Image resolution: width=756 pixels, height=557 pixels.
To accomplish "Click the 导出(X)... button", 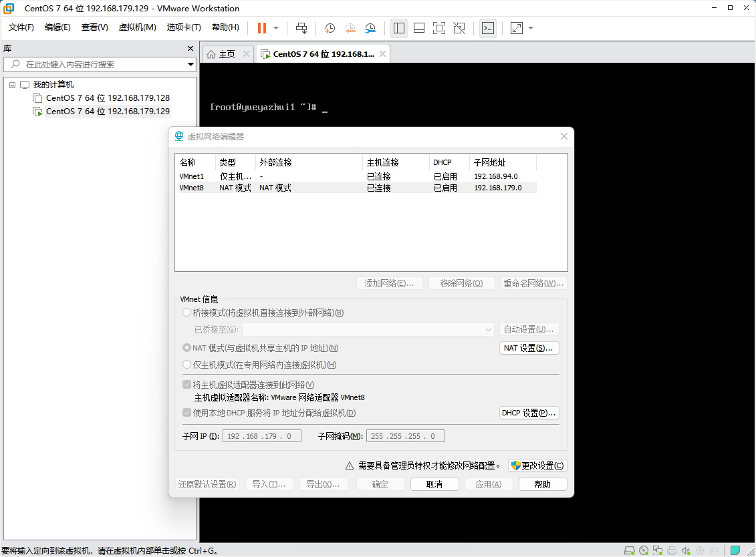I will (324, 484).
